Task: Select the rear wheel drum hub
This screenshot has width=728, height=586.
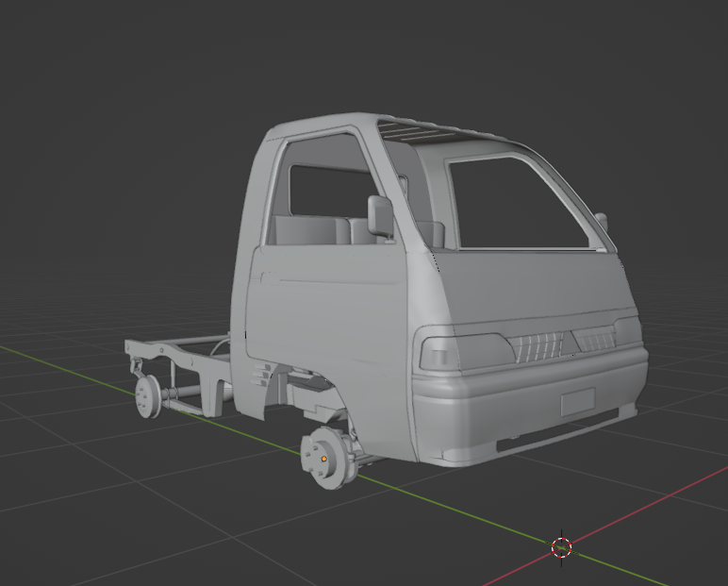Action: (x=148, y=396)
